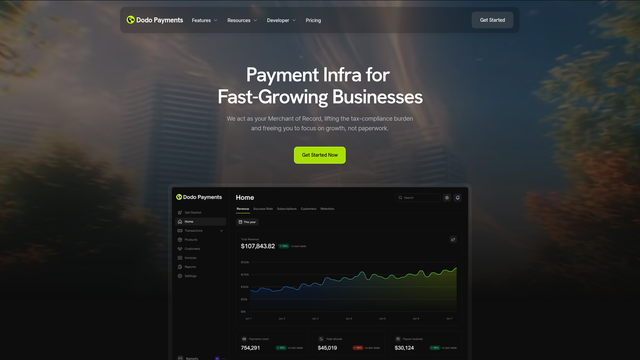Switch to the Subscriptions tab
Viewport: 640px width, 360px height.
pyautogui.click(x=287, y=209)
